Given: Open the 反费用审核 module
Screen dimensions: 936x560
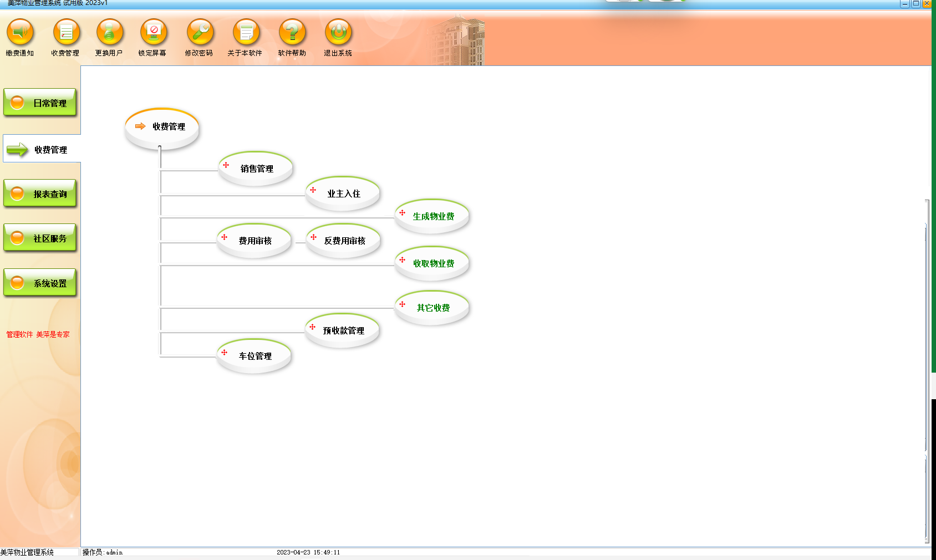Looking at the screenshot, I should [343, 240].
